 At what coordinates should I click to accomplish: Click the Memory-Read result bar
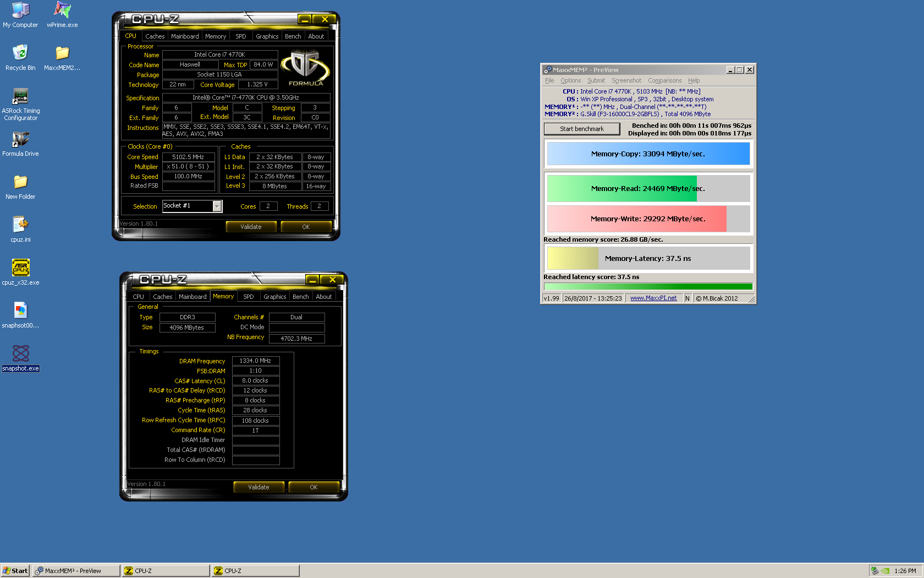pos(648,188)
